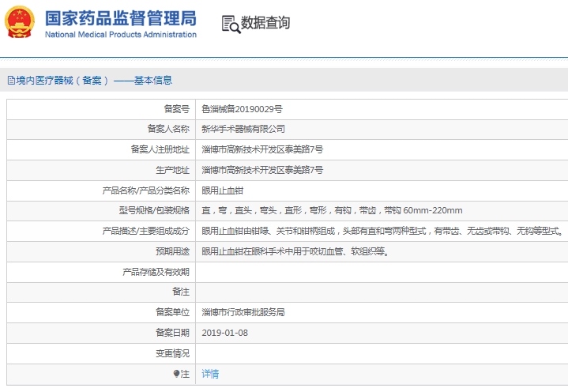This screenshot has width=568, height=392.
Task: Click the national emblem logo
Action: click(20, 22)
